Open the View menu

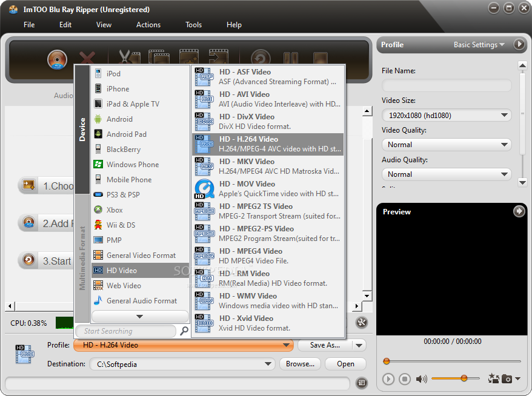point(104,25)
